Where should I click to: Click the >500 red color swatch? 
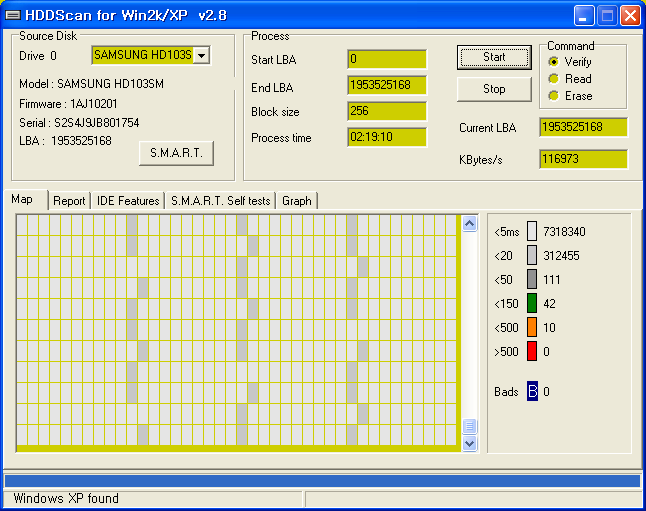point(532,351)
